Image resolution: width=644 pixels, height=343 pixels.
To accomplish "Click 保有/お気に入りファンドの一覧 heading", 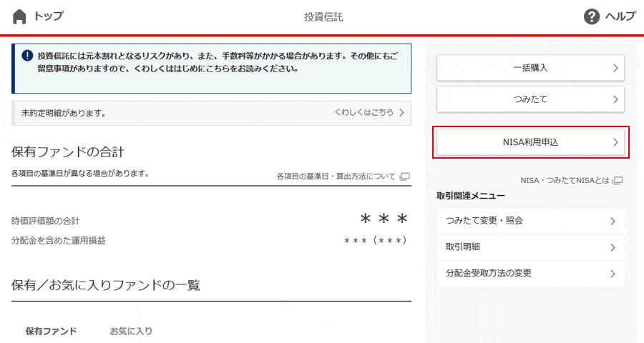I will (106, 285).
